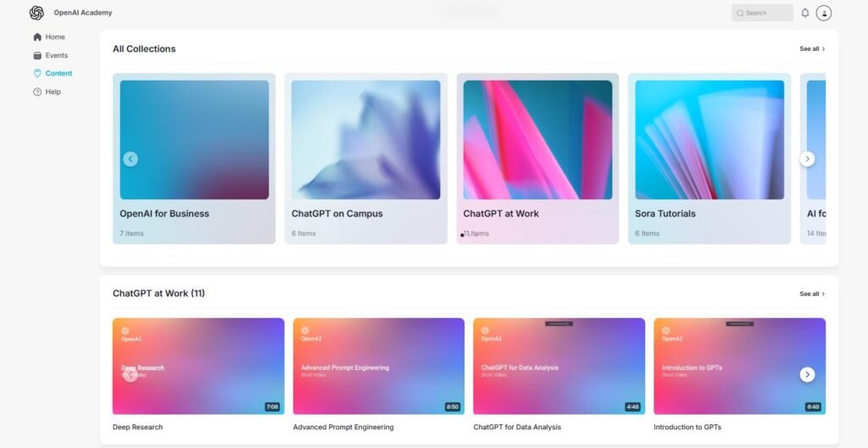
Task: Open OpenAI for Business collection image
Action: [x=194, y=140]
